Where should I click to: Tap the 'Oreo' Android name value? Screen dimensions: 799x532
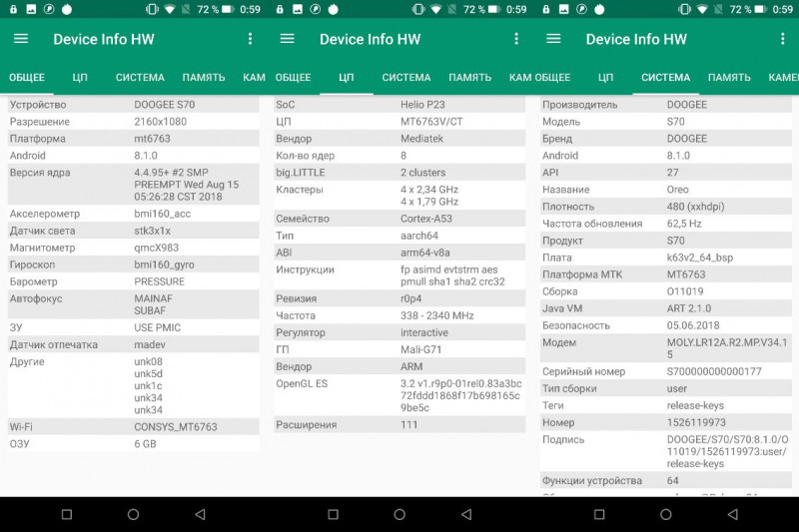click(x=678, y=190)
